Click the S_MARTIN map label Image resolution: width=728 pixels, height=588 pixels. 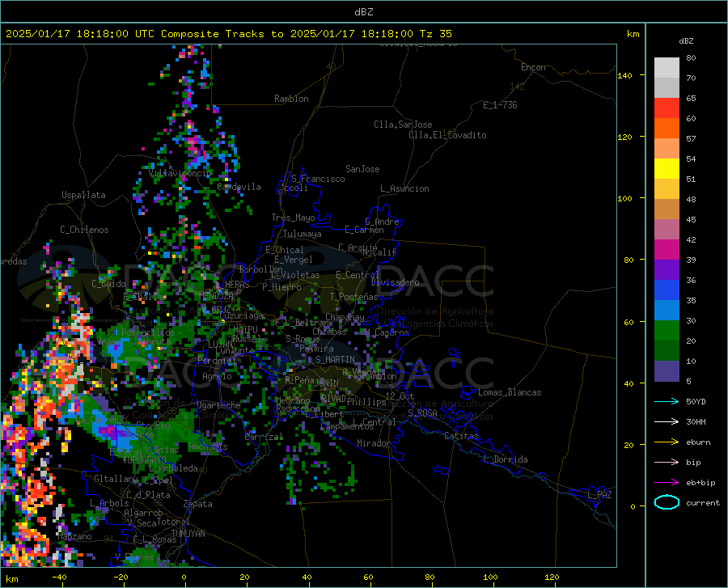(335, 360)
